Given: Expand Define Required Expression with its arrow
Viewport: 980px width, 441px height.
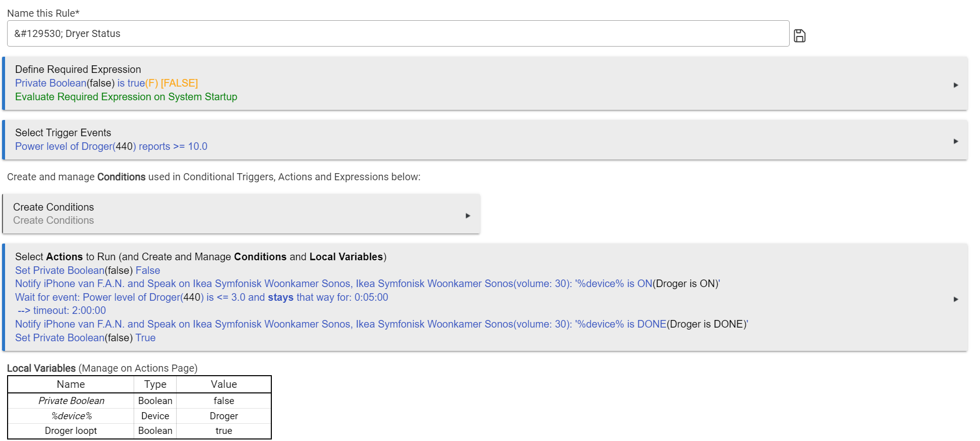Looking at the screenshot, I should coord(955,85).
